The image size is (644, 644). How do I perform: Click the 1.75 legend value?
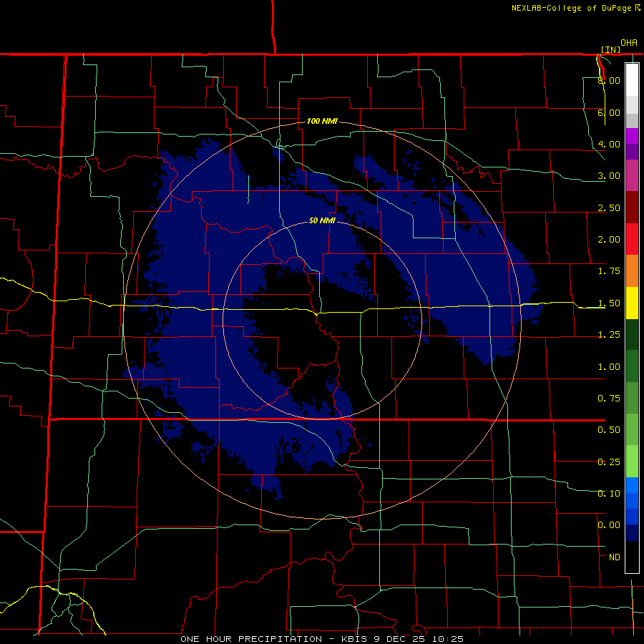point(609,271)
